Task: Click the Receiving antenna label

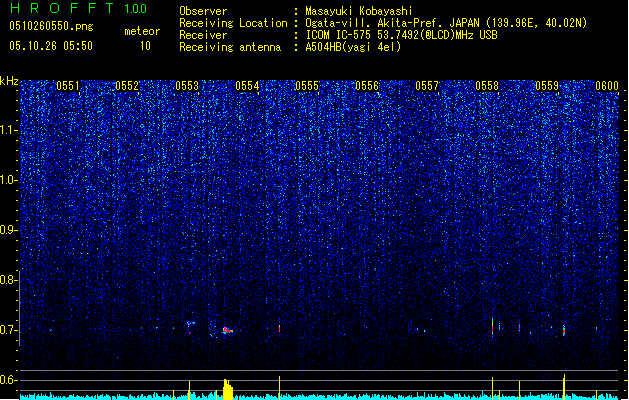Action: point(230,47)
